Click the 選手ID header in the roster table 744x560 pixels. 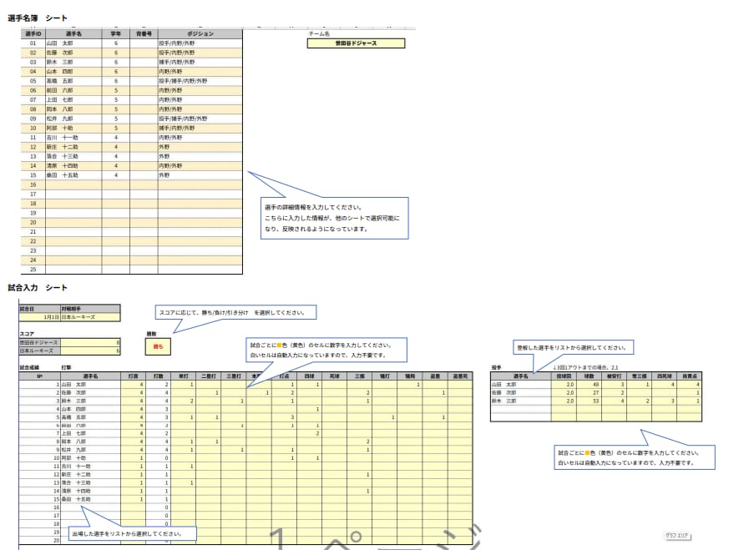[33, 34]
